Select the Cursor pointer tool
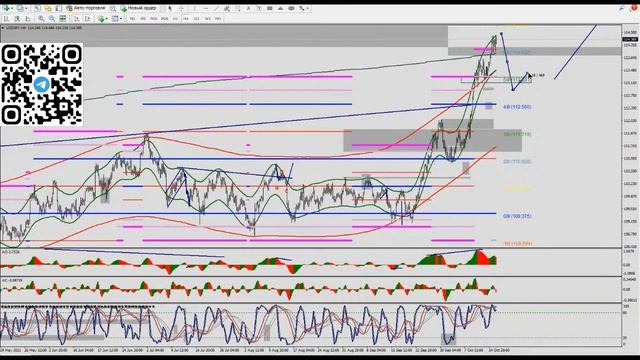Viewport: 640px width, 360px height. click(x=170, y=8)
